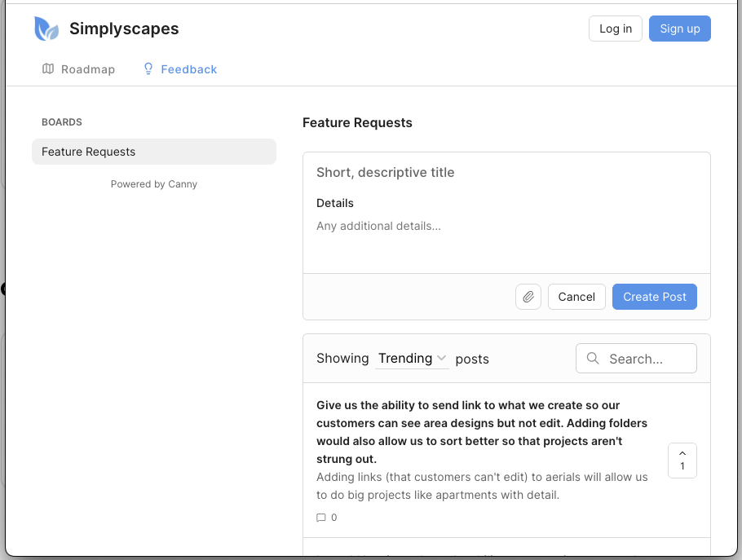Click the search magnifier icon

click(593, 359)
